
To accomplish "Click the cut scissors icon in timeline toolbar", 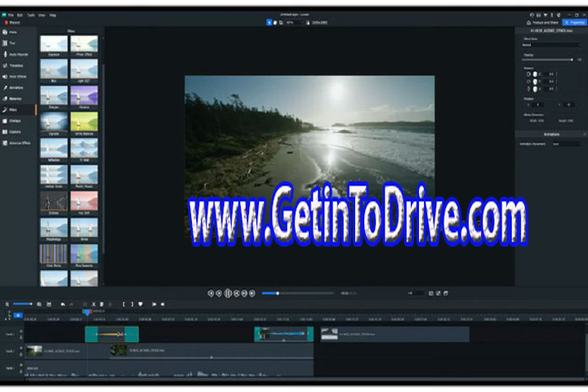I will point(93,305).
